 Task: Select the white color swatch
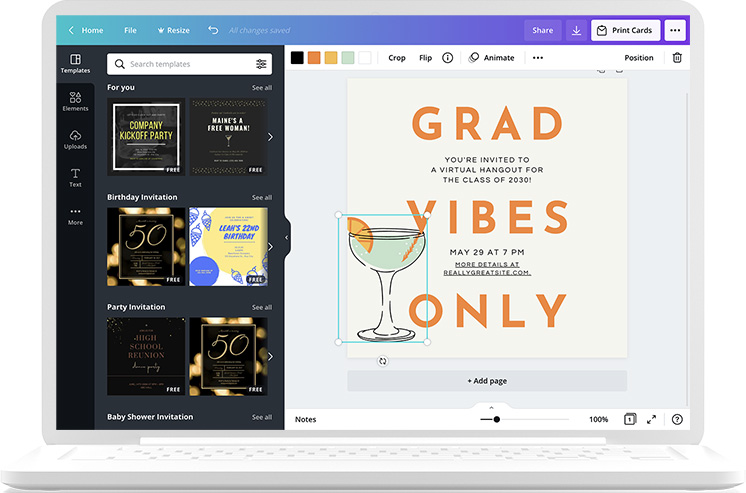(364, 58)
